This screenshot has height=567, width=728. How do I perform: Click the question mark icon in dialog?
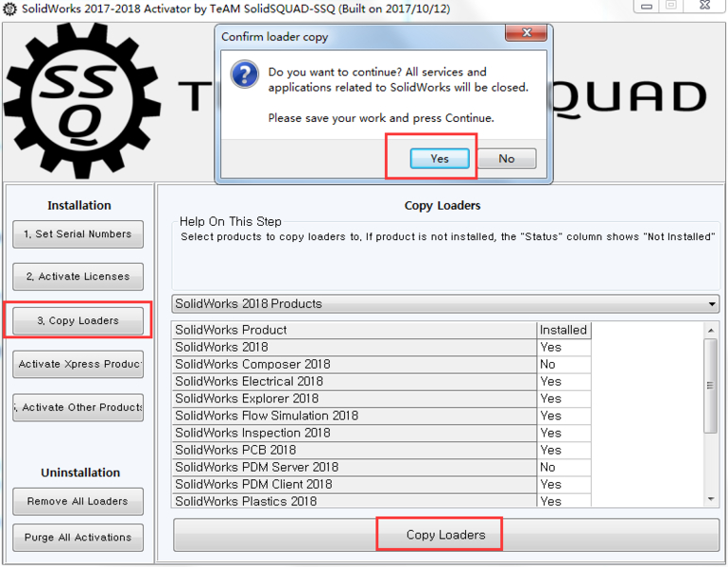pos(245,75)
